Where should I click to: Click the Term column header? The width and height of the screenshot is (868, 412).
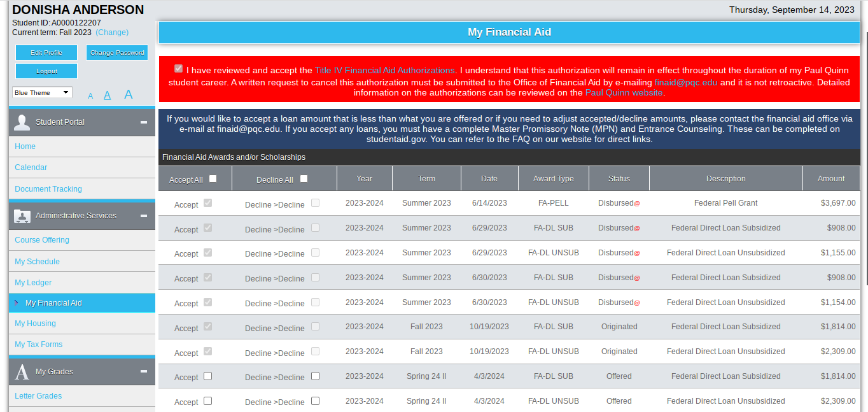pos(426,179)
